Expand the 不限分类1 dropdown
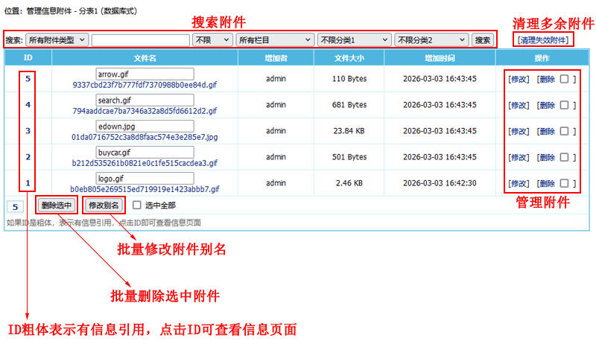 tap(353, 39)
